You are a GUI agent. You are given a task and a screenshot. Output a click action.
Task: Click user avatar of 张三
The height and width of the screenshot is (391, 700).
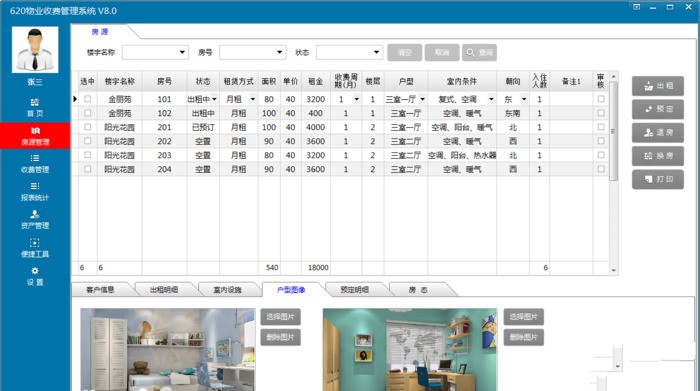(35, 50)
